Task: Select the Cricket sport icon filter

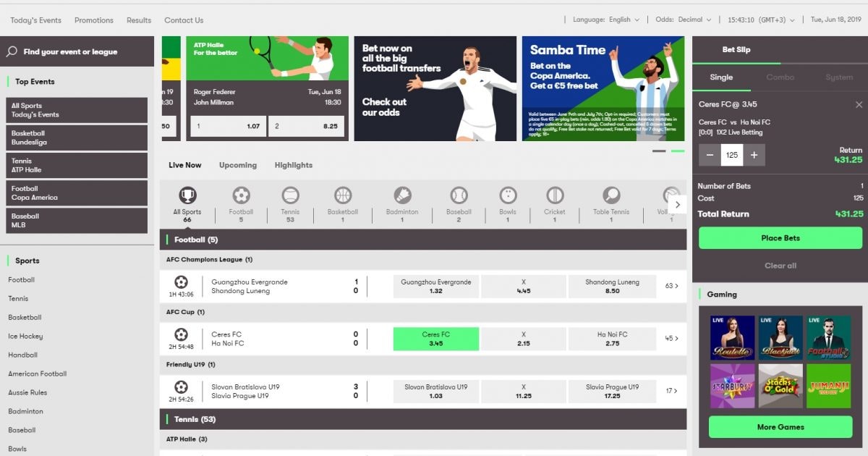Action: pyautogui.click(x=555, y=196)
